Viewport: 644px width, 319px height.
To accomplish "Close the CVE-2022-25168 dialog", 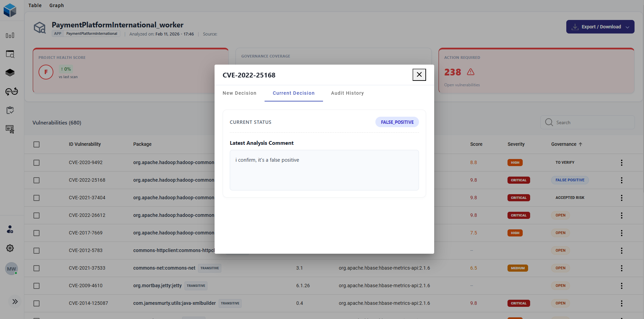I will tap(419, 75).
